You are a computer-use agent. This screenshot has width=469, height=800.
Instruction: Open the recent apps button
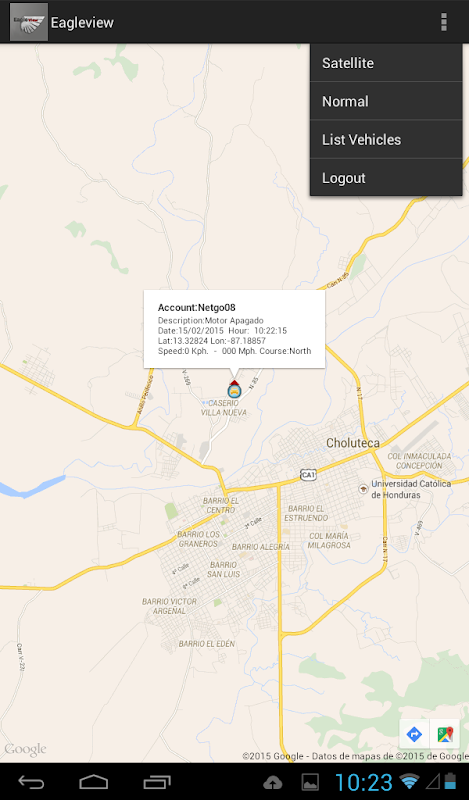[157, 782]
